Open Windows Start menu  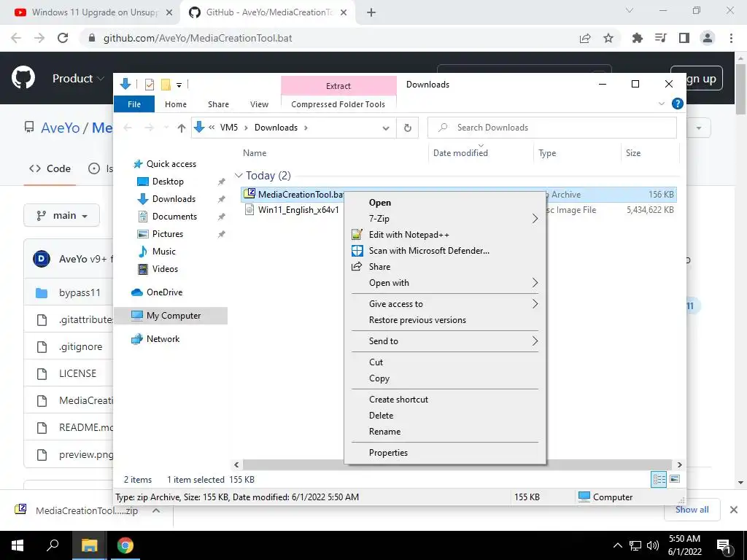[18, 545]
